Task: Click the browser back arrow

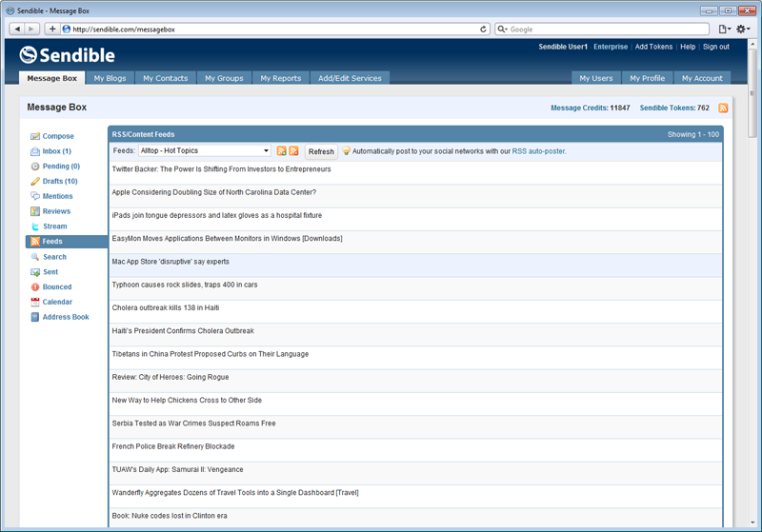Action: pos(17,30)
